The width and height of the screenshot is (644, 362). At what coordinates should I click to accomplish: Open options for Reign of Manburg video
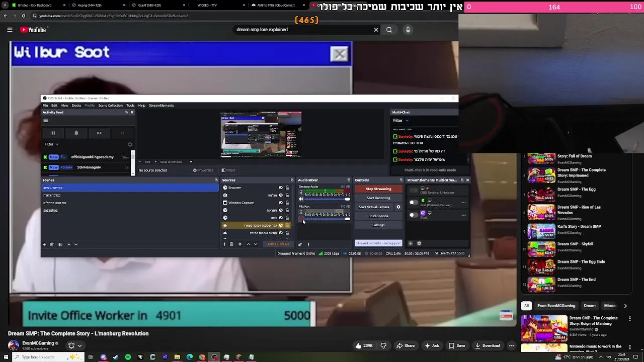[630, 318]
